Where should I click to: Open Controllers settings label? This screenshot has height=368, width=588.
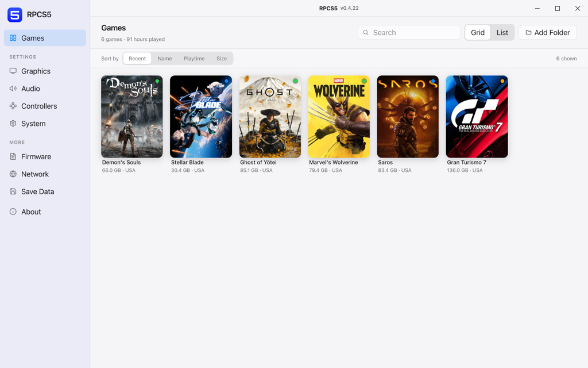40,106
